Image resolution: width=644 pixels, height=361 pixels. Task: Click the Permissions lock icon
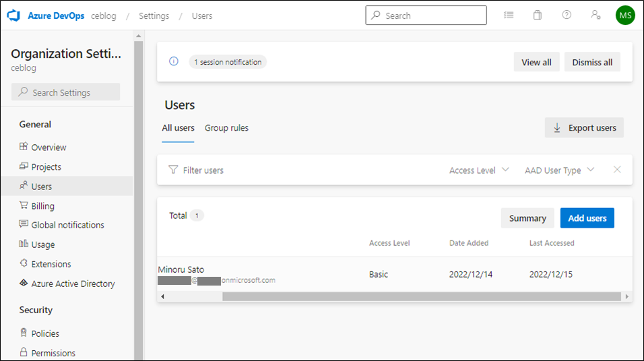(x=24, y=352)
